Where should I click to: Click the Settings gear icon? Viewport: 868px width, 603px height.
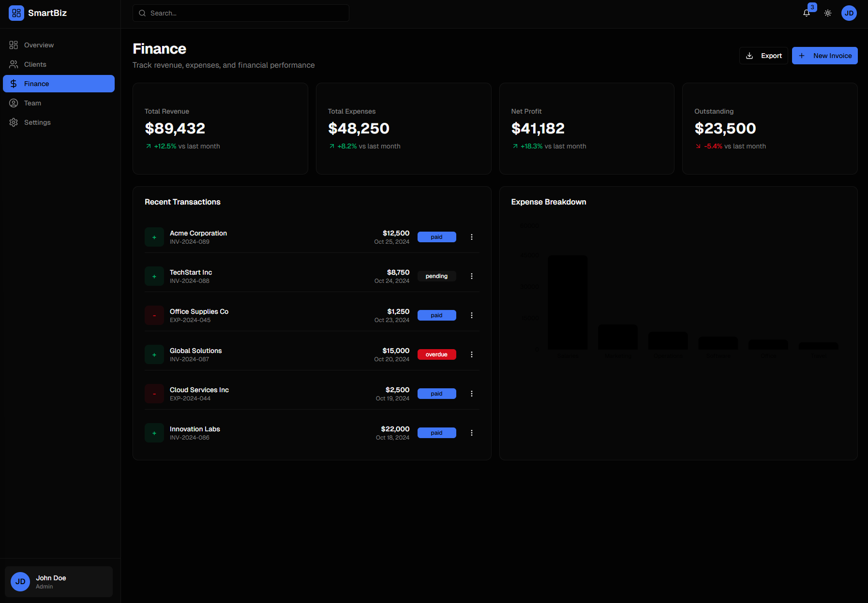pyautogui.click(x=14, y=122)
